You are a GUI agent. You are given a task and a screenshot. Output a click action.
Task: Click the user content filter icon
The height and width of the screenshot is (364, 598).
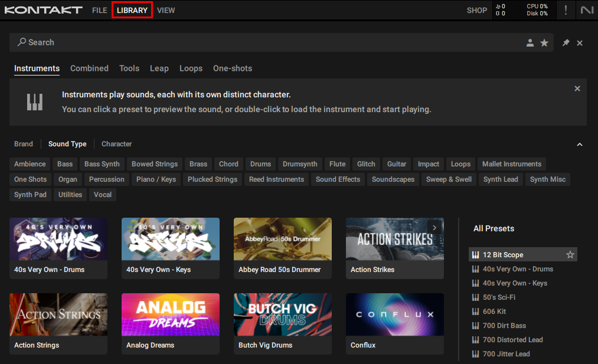[x=530, y=43]
